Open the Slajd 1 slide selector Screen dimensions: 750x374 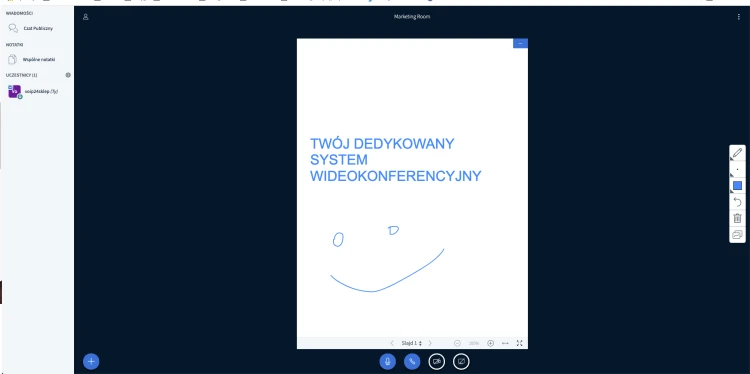pyautogui.click(x=411, y=343)
